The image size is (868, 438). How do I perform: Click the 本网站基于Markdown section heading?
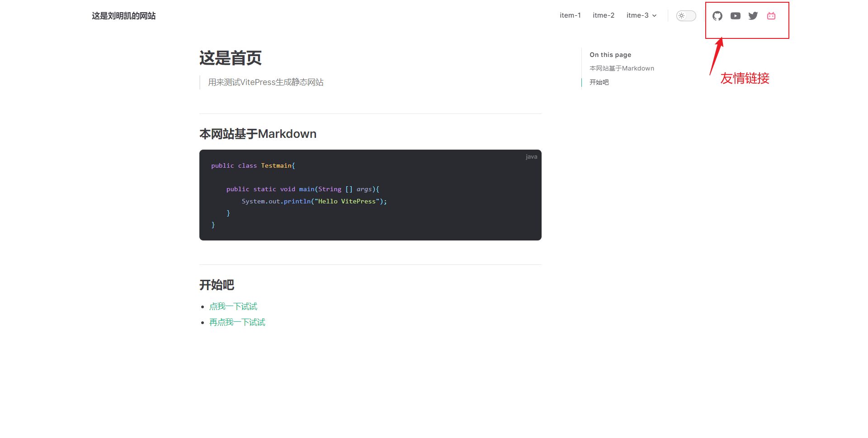[258, 134]
